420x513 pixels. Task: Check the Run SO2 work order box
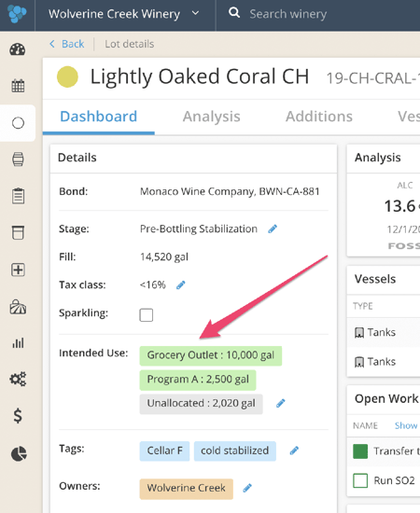pos(360,480)
